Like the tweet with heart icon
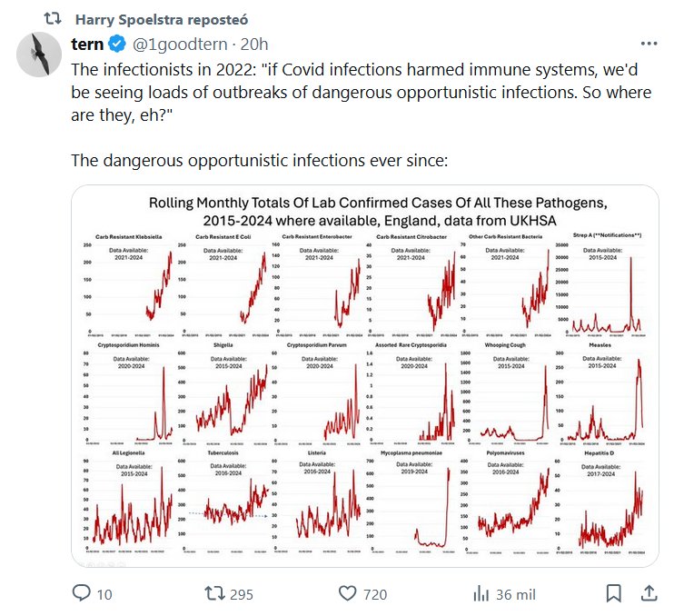The height and width of the screenshot is (616, 674). pyautogui.click(x=347, y=593)
